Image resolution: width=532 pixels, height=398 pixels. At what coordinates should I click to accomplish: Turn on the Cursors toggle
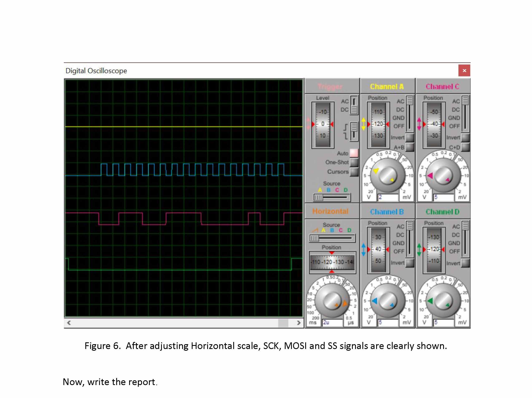click(x=354, y=172)
